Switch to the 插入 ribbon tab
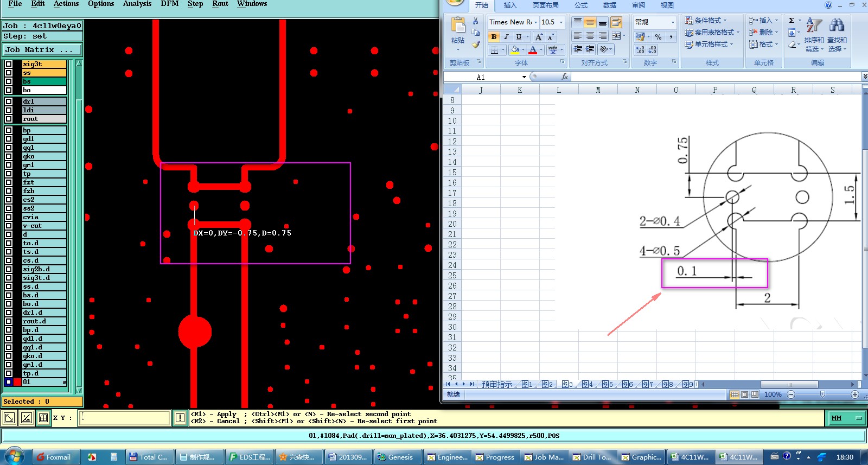Viewport: 868px width, 465px height. coord(510,5)
